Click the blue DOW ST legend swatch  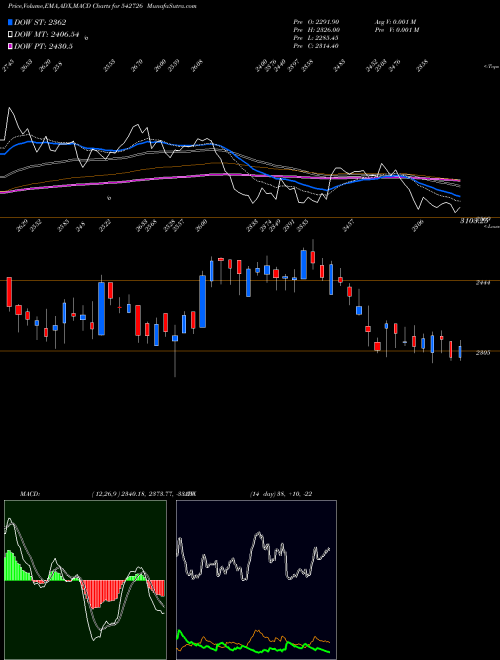[x=11, y=22]
